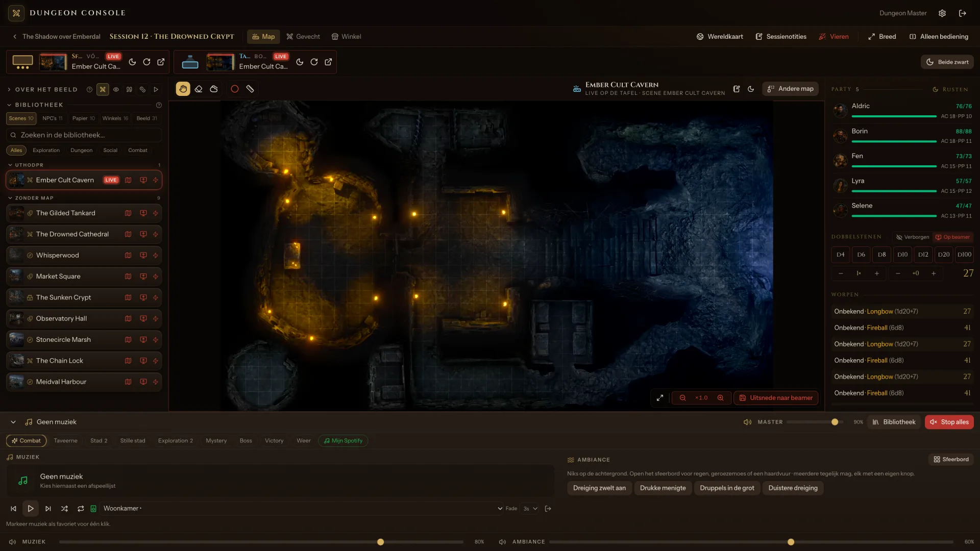Switch to the Gevecht tab
Viewport: 980px width, 551px height.
point(303,37)
